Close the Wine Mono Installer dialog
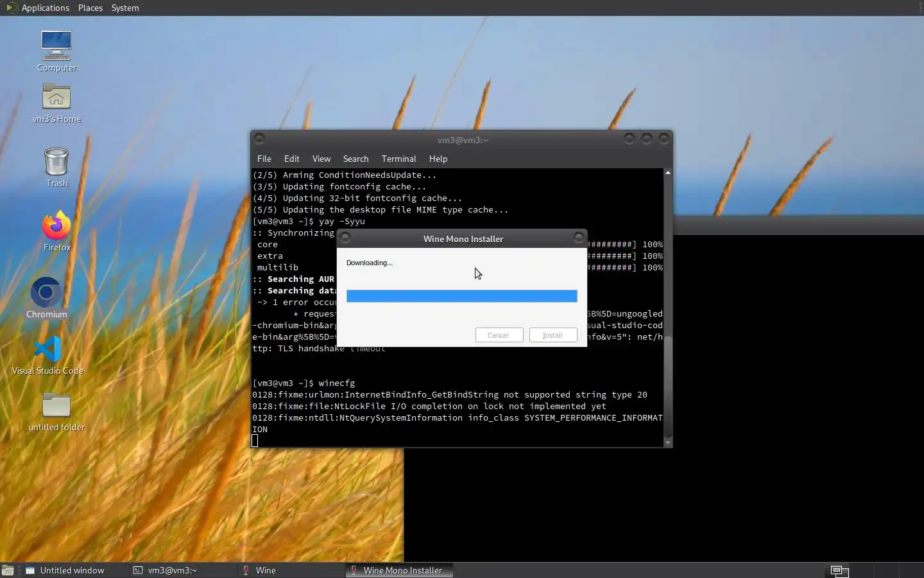This screenshot has height=578, width=924. (x=579, y=238)
